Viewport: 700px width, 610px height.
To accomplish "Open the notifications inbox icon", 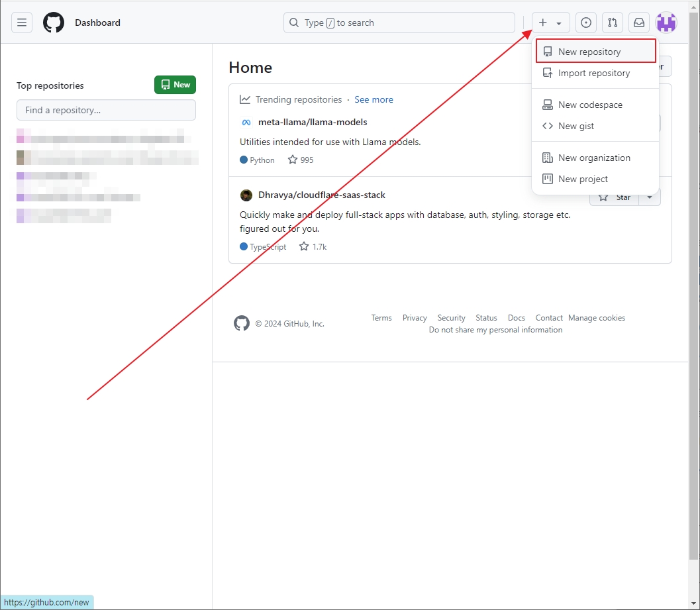I will [639, 23].
